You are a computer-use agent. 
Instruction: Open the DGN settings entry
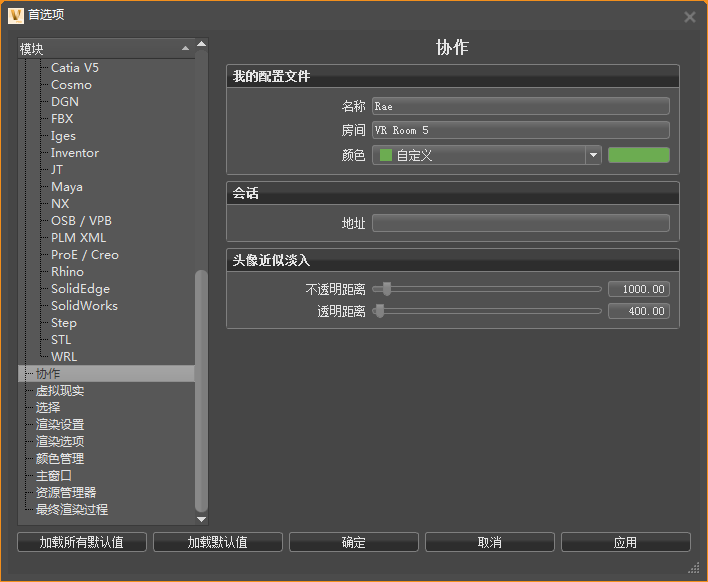pos(65,102)
